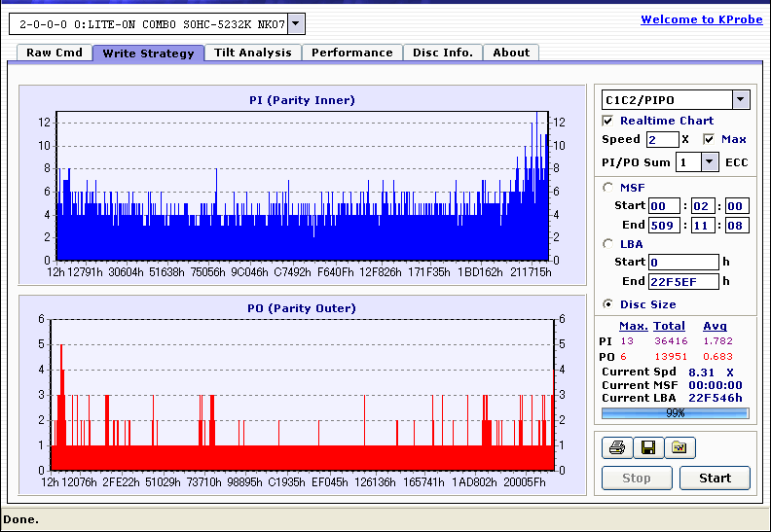This screenshot has height=532, width=771.
Task: Open the Disc Info. tab
Action: point(442,53)
